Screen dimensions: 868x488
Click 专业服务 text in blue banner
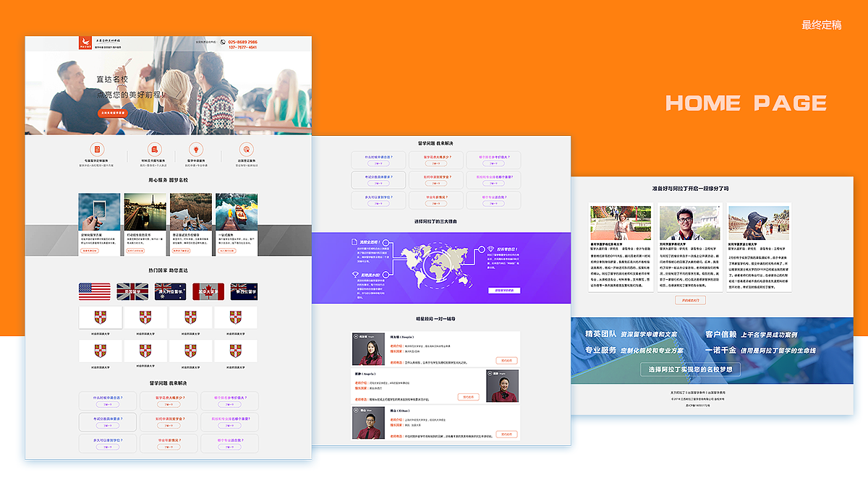(600, 350)
